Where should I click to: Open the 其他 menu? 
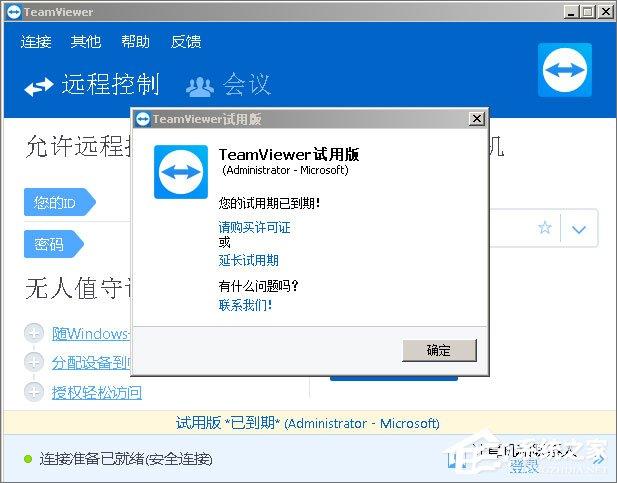tap(86, 42)
